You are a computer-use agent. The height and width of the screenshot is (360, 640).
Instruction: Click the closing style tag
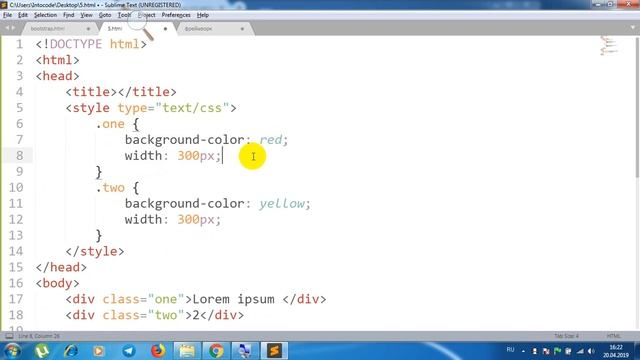click(x=95, y=251)
